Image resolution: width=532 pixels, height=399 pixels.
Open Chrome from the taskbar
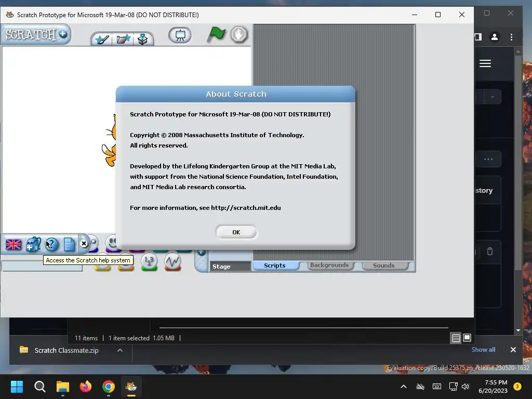pyautogui.click(x=109, y=387)
